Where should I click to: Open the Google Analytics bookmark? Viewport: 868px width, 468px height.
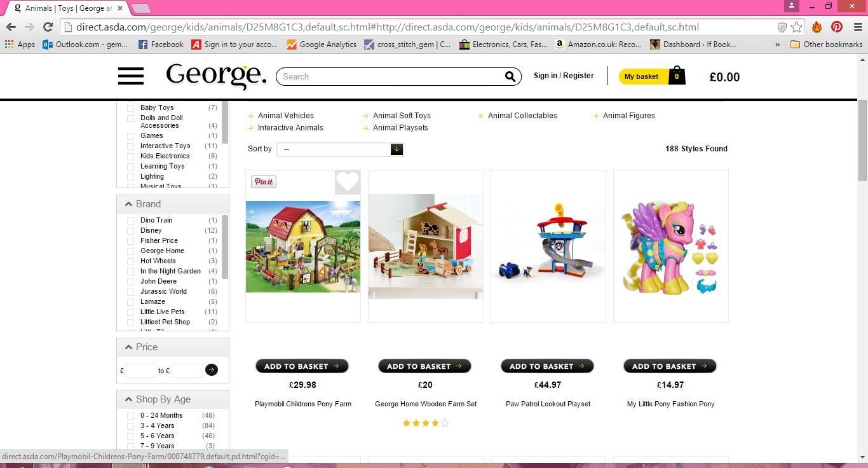pos(321,45)
